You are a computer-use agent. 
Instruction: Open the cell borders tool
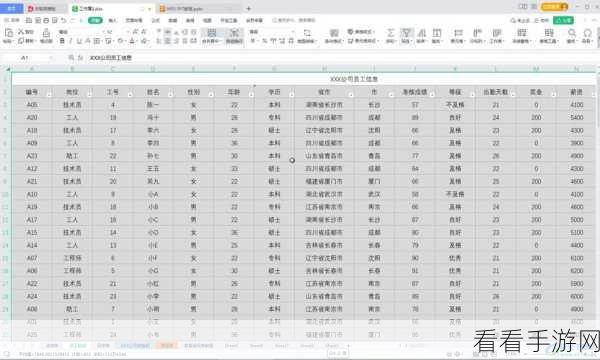tap(97, 41)
